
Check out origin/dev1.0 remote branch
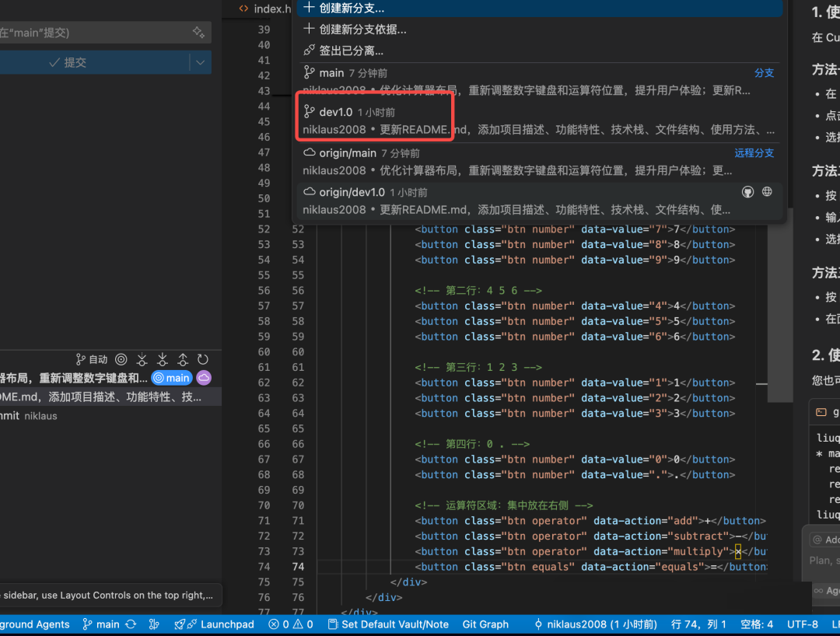[x=540, y=201]
